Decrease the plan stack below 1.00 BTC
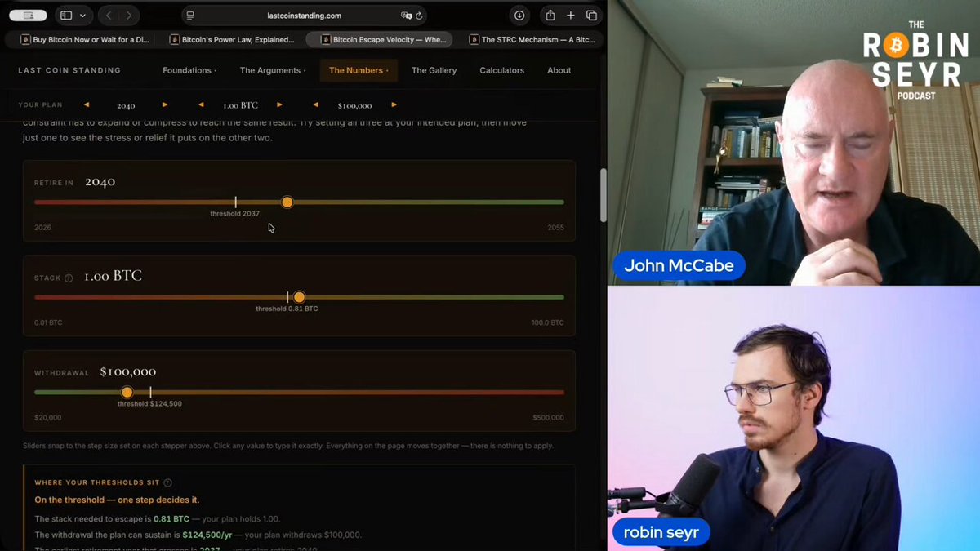This screenshot has width=980, height=551. tap(201, 104)
